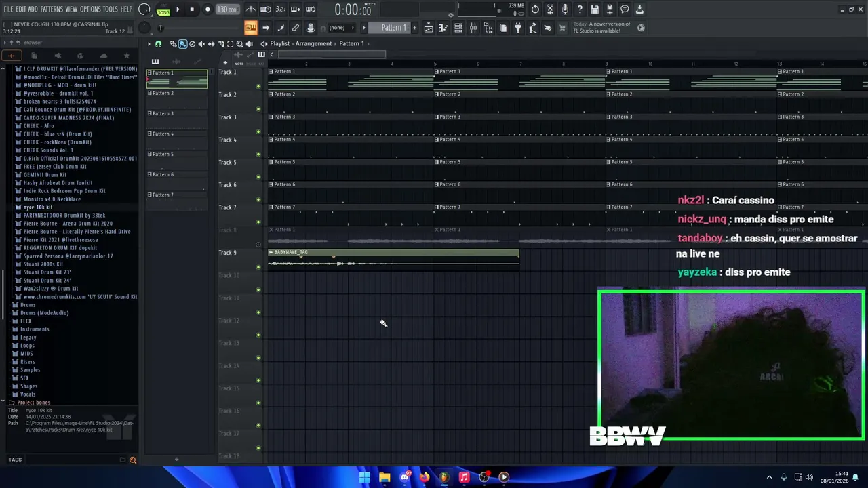Start playback with the play button
This screenshot has height=488, width=868.
point(178,9)
